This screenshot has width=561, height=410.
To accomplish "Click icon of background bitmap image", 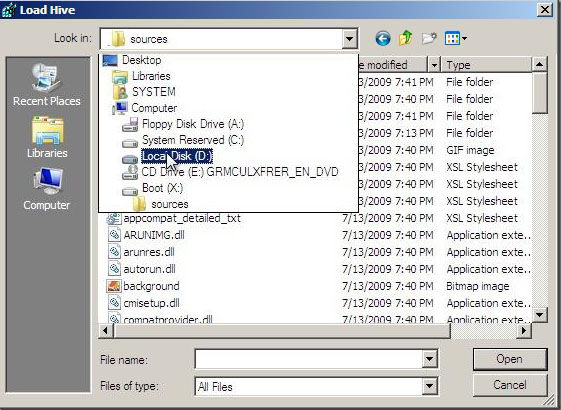I will (114, 286).
